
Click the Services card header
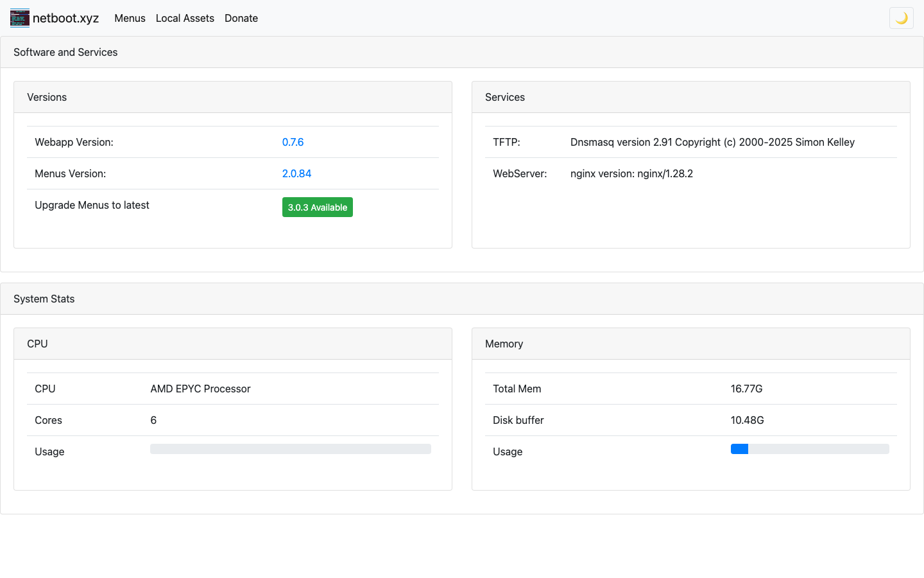(x=691, y=97)
